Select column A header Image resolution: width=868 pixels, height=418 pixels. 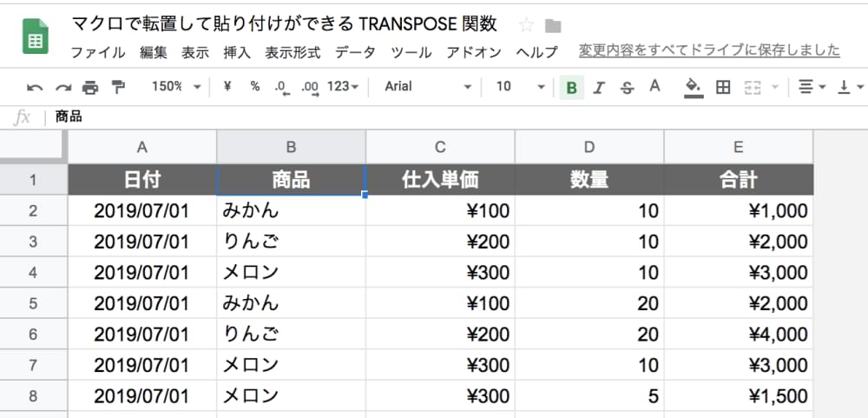pos(142,147)
